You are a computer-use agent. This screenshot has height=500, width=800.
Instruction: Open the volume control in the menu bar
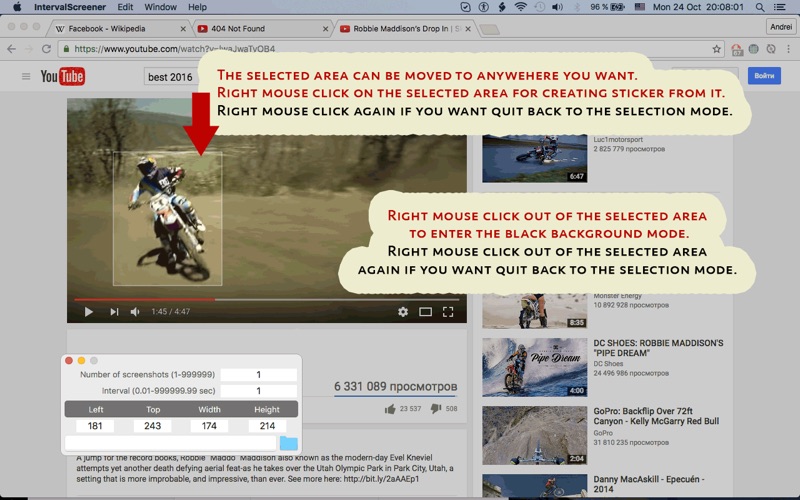[x=557, y=7]
